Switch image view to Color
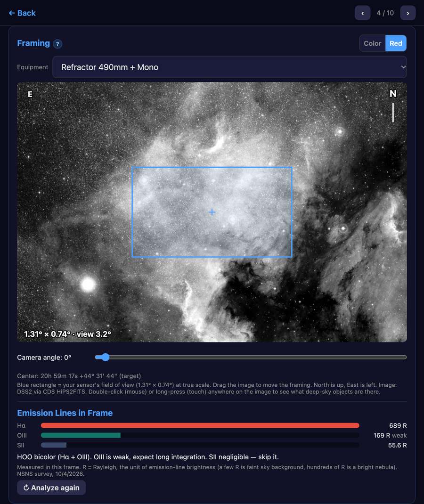The image size is (424, 504). tap(372, 43)
